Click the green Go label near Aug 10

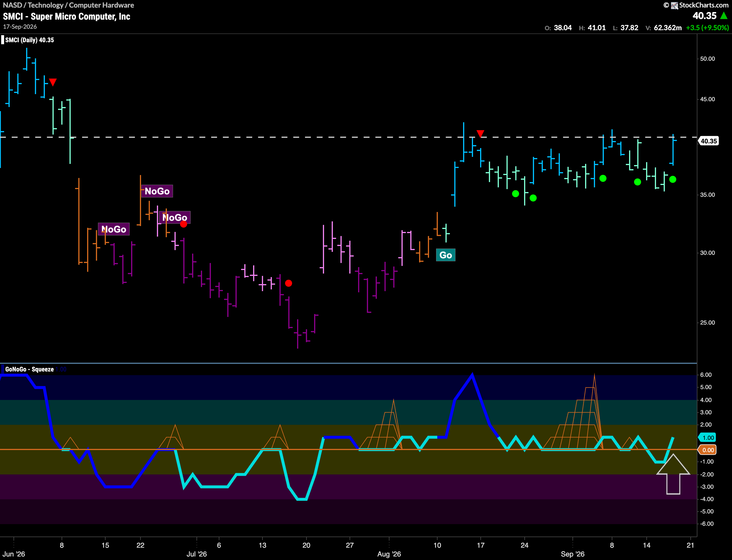click(x=446, y=255)
